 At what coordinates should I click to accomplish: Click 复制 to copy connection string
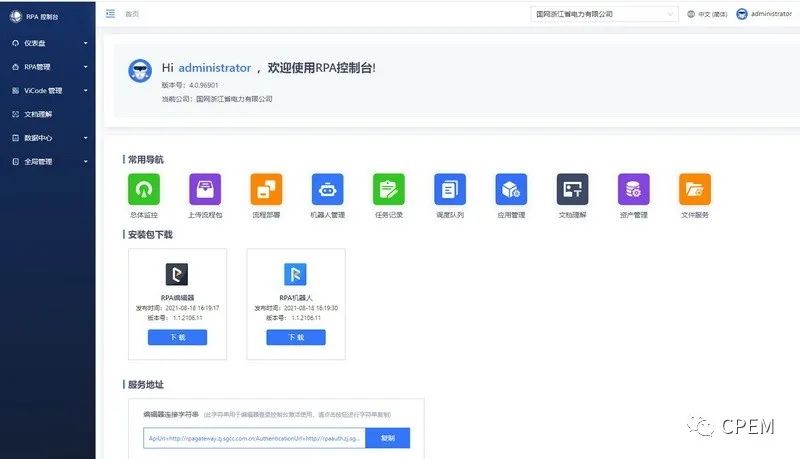tap(388, 438)
